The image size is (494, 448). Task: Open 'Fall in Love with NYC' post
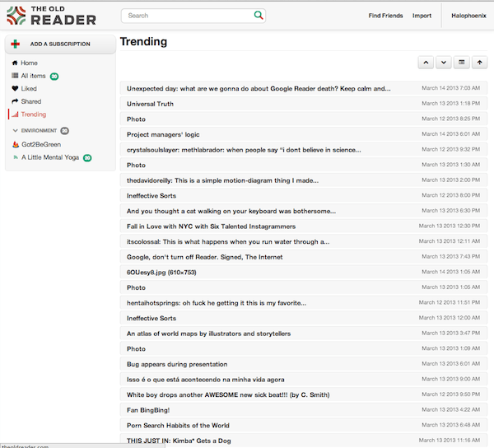coord(303,226)
